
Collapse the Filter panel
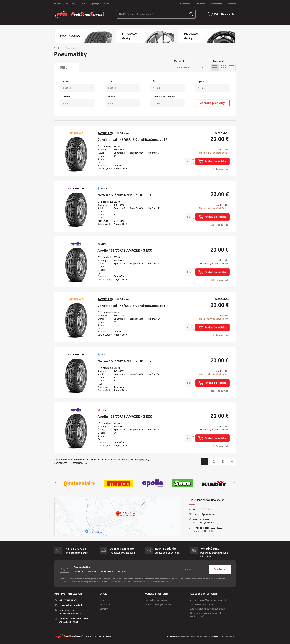tap(66, 67)
